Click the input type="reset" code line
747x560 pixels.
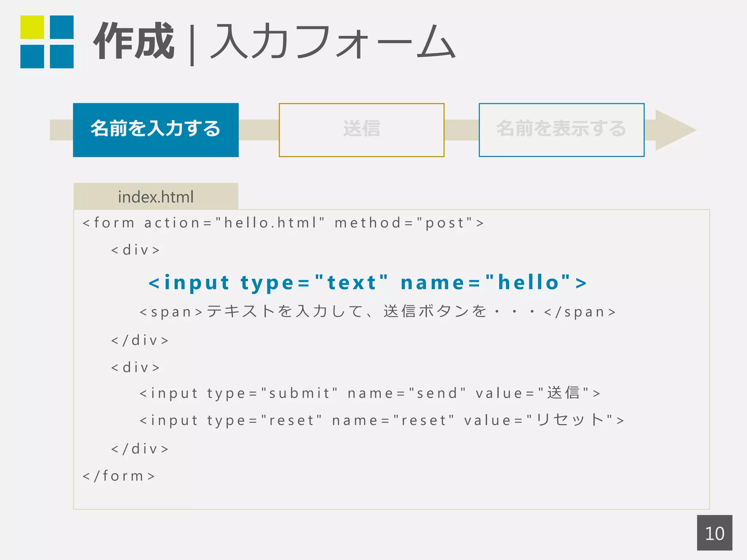[x=382, y=420]
